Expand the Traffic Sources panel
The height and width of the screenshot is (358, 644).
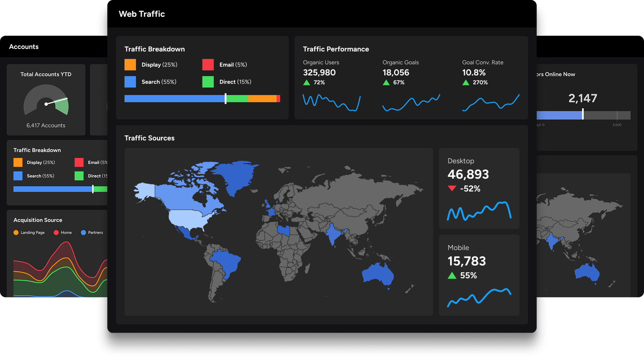(x=149, y=138)
